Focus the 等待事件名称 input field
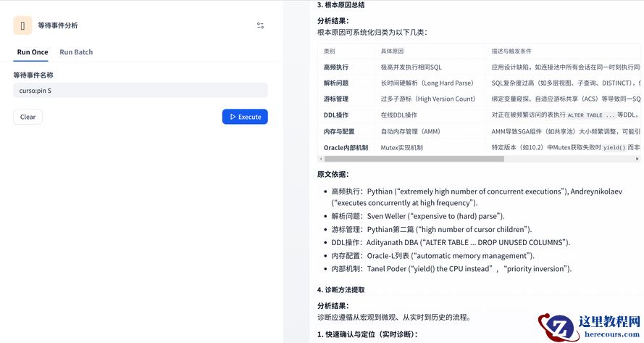 (140, 91)
